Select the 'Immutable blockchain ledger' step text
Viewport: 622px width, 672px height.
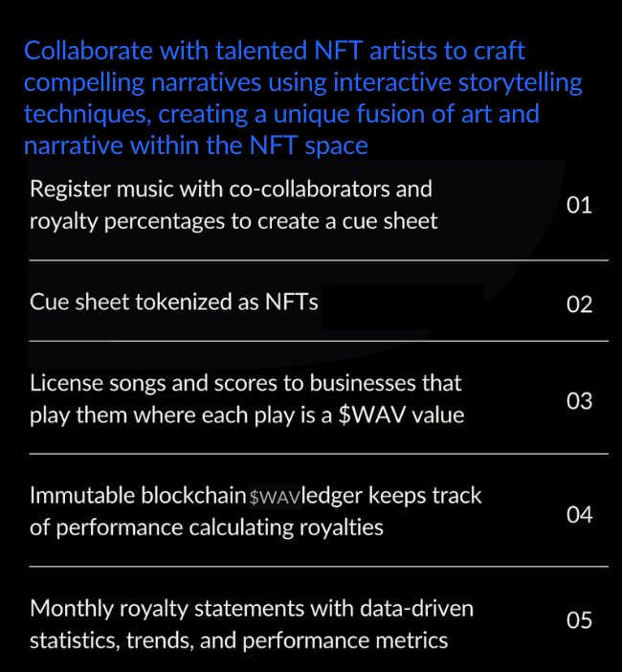click(x=255, y=511)
